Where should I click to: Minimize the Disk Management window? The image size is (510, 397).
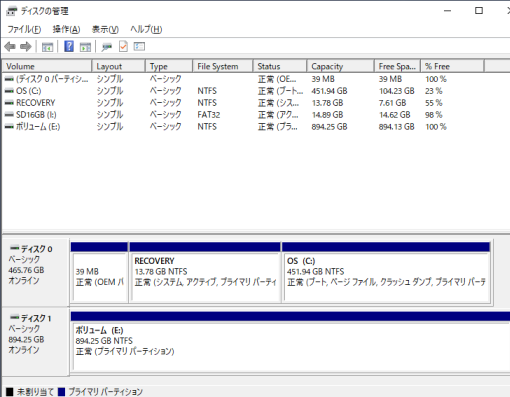click(x=447, y=11)
